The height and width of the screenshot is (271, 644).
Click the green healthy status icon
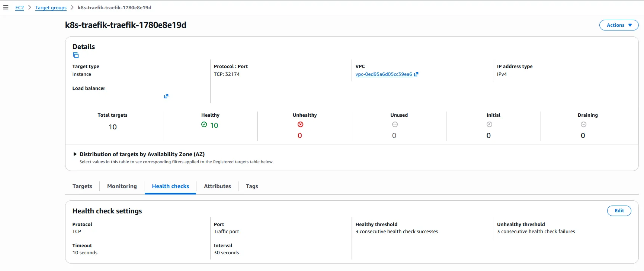coord(204,125)
